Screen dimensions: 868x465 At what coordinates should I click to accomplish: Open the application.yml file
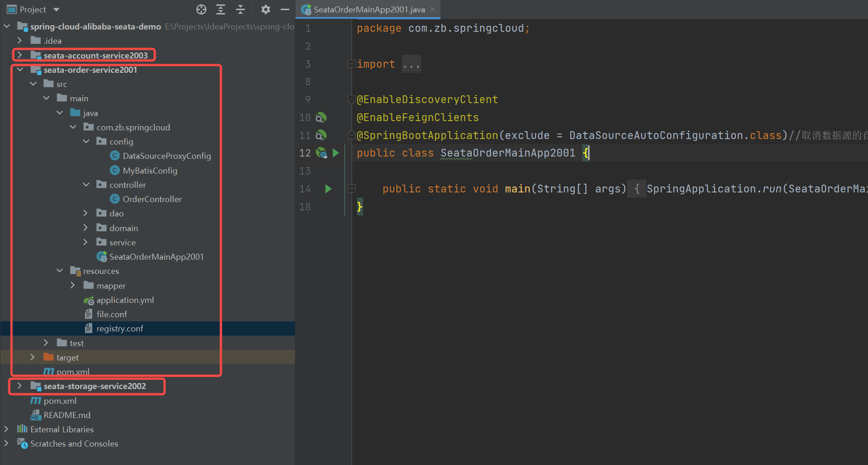pos(125,300)
